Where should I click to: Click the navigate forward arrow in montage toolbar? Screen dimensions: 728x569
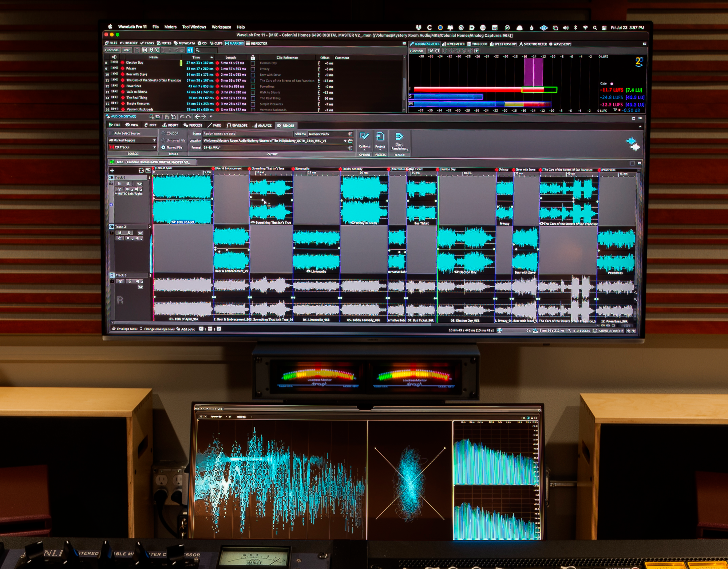click(x=204, y=117)
